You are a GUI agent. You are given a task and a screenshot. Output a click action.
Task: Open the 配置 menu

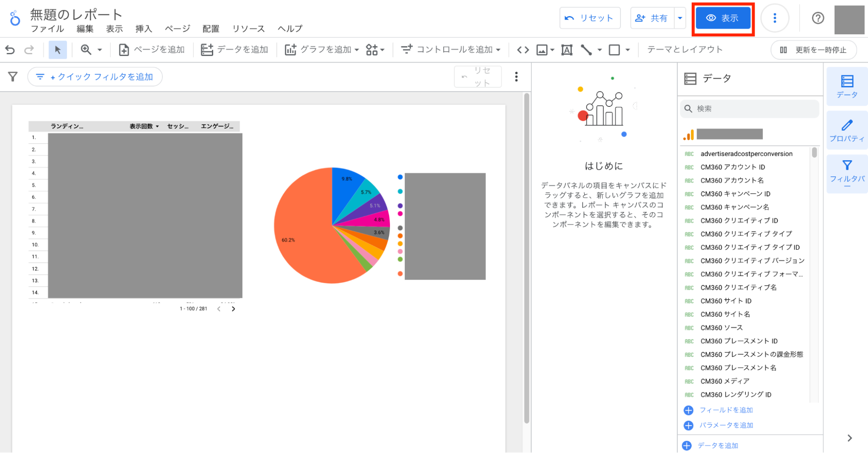click(211, 29)
